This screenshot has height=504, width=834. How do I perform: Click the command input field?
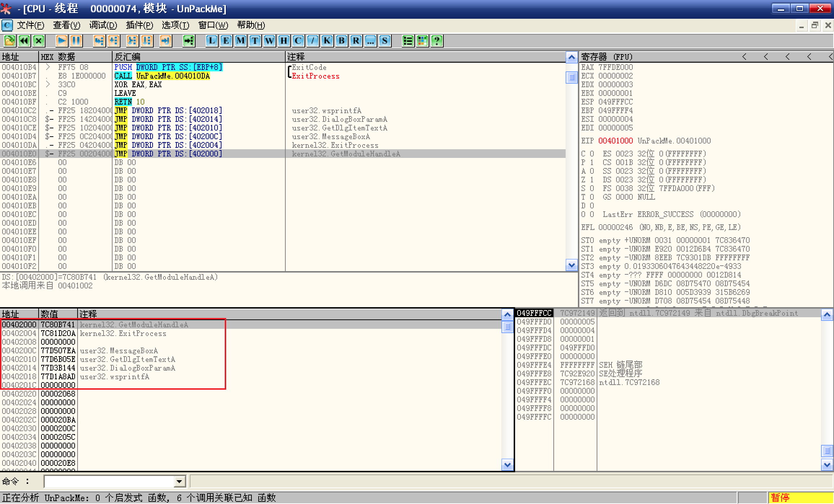108,481
